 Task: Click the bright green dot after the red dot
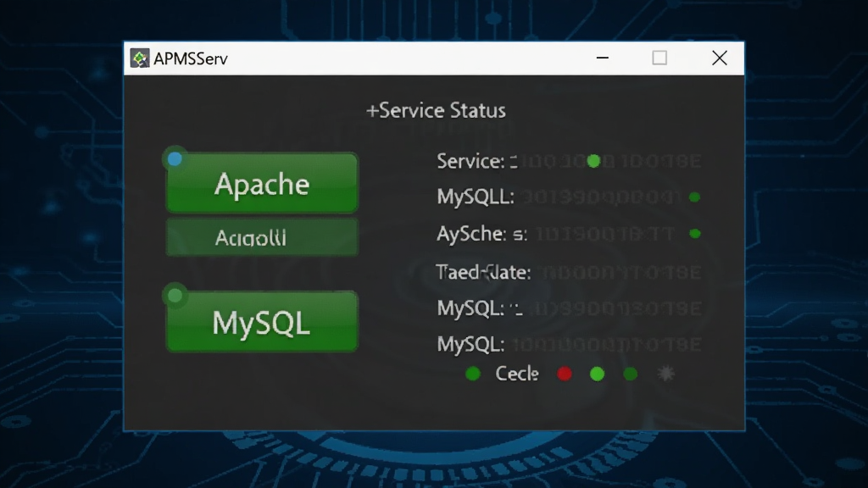598,374
